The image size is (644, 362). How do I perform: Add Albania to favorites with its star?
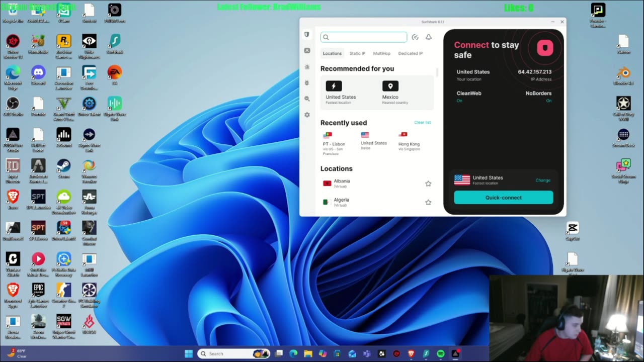pyautogui.click(x=428, y=184)
